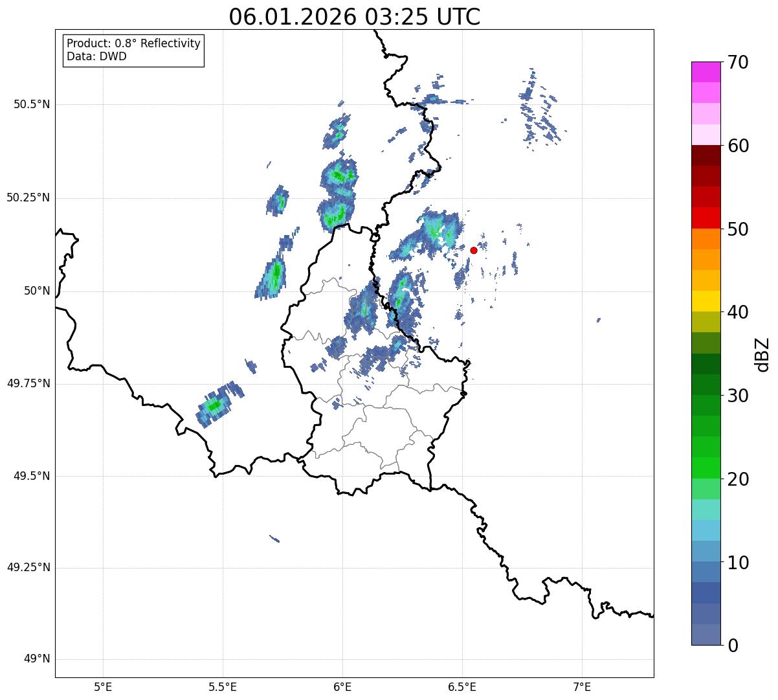The image size is (778, 700).
Task: Click the yellow swatch just above 40
Action: [706, 301]
